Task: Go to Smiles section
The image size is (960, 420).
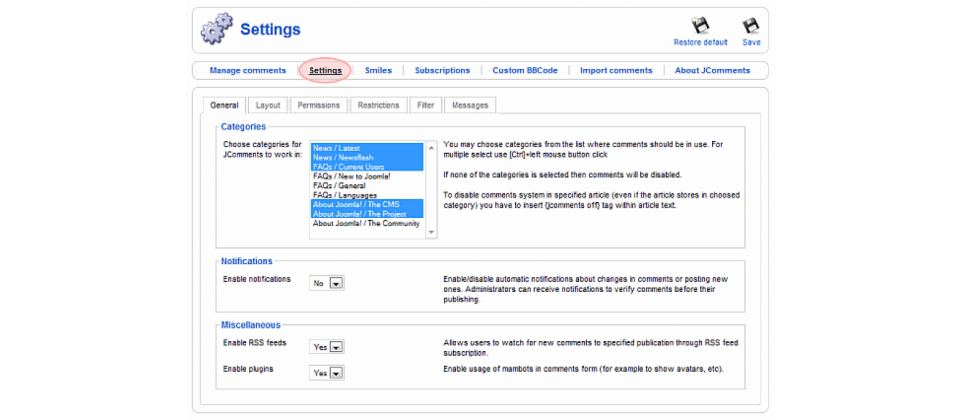Action: point(378,70)
